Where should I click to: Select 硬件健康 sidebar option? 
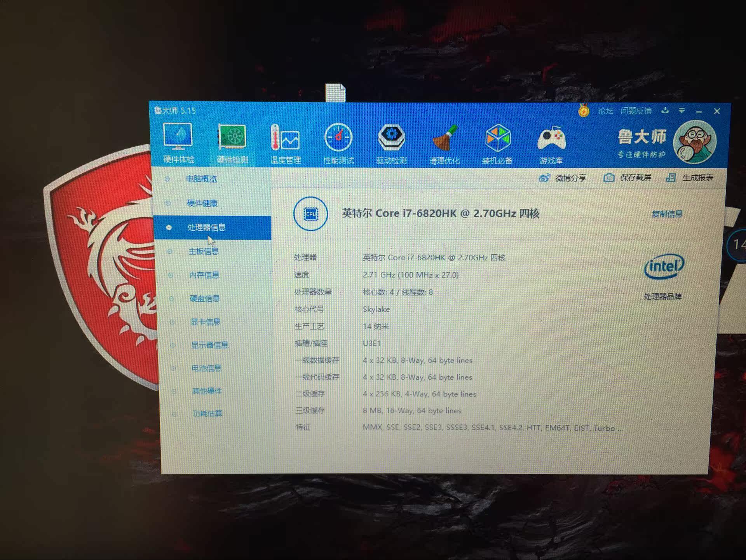pos(202,203)
